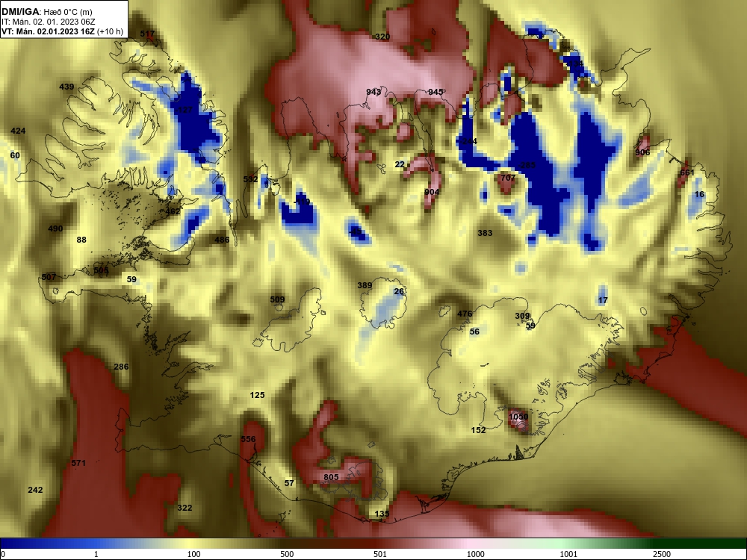Click the value 88 on the map
The width and height of the screenshot is (747, 560).
[81, 240]
